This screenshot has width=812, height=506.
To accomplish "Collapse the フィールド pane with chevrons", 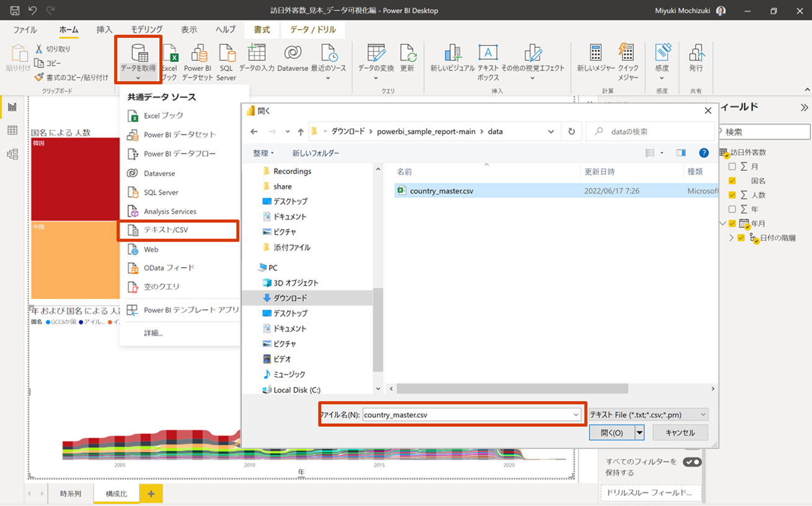I will click(x=804, y=108).
